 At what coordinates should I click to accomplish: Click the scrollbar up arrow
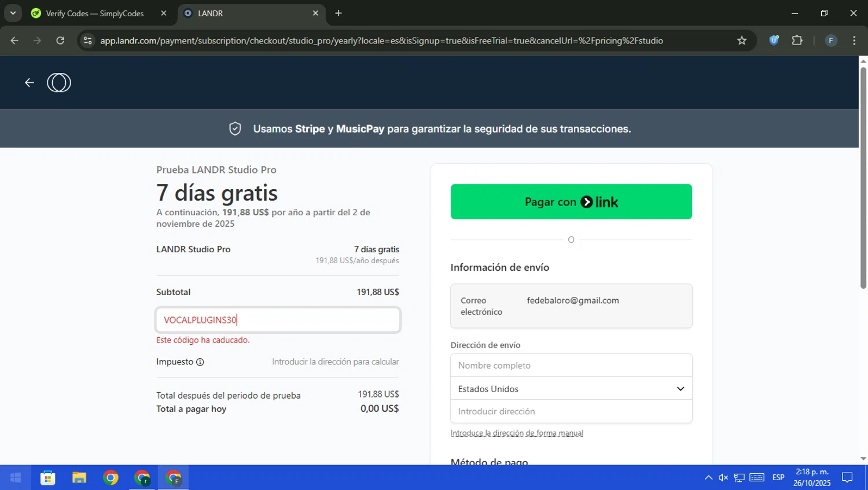tap(863, 61)
